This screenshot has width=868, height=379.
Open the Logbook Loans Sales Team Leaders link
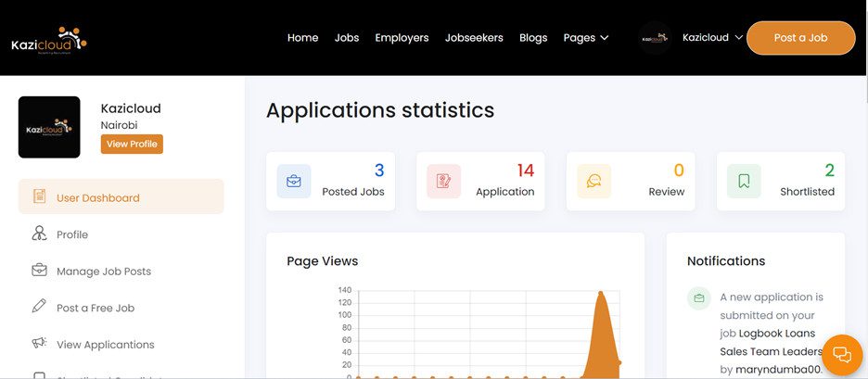(772, 343)
